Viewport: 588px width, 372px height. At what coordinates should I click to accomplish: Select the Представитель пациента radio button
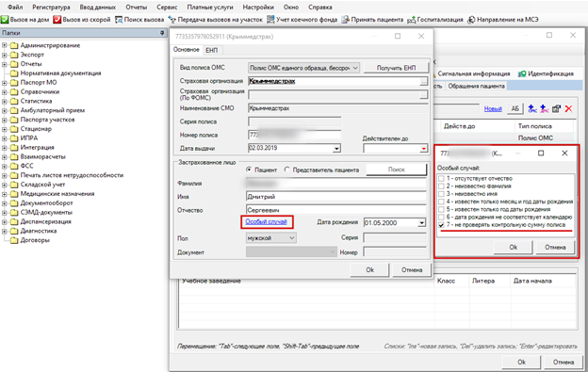coord(286,170)
